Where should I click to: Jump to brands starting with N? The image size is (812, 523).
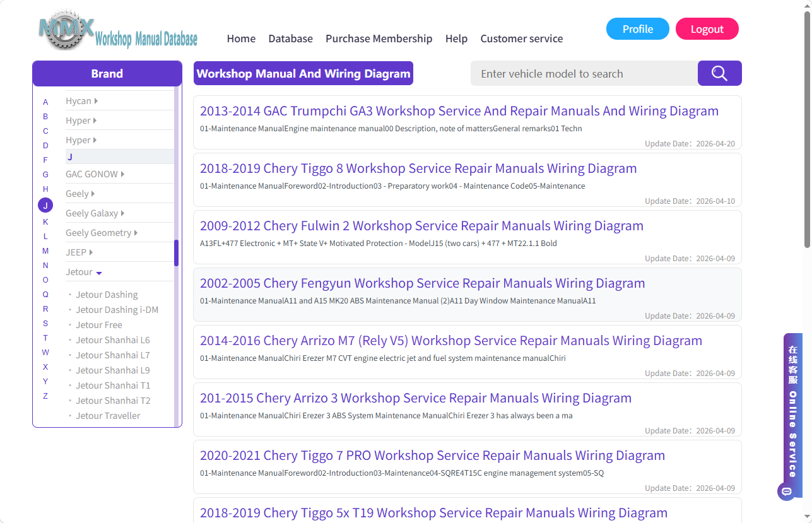45,266
